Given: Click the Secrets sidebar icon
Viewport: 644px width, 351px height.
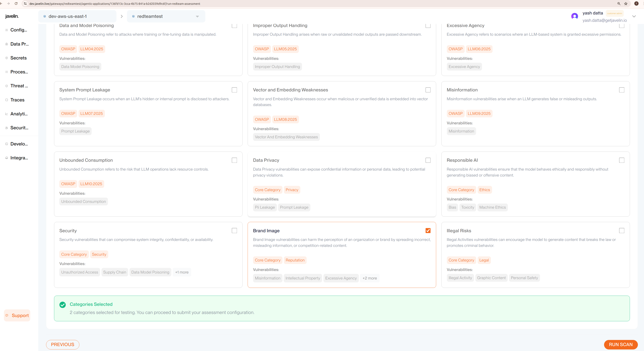Looking at the screenshot, I should 6,58.
